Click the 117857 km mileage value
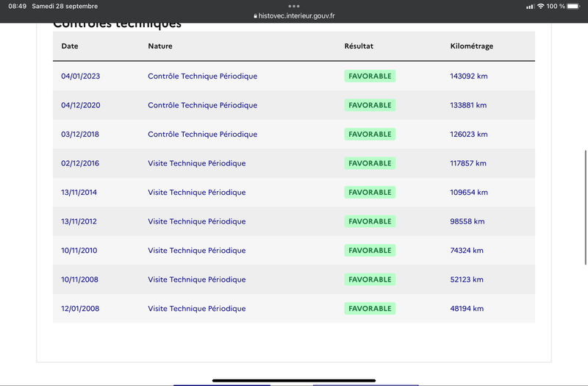The width and height of the screenshot is (588, 386). [468, 163]
